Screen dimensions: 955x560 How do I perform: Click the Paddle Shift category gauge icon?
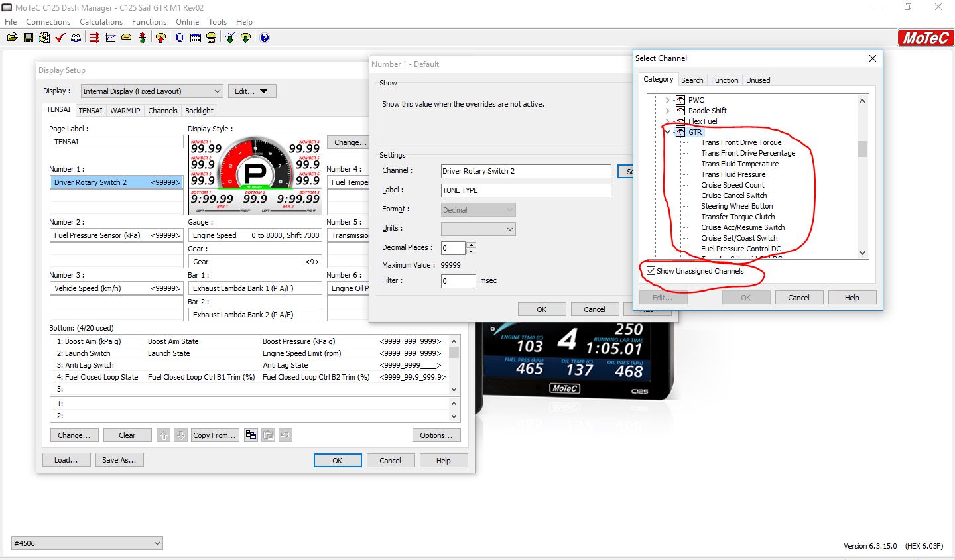(680, 111)
